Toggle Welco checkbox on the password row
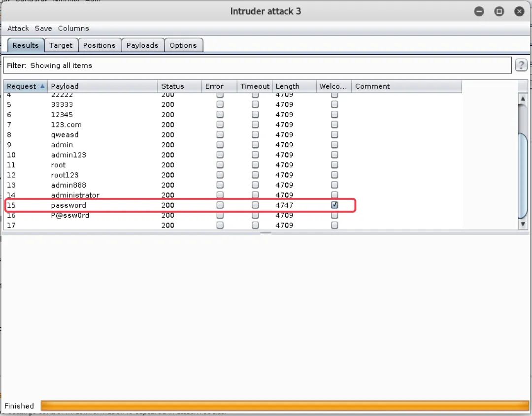The image size is (532, 416). coord(334,205)
